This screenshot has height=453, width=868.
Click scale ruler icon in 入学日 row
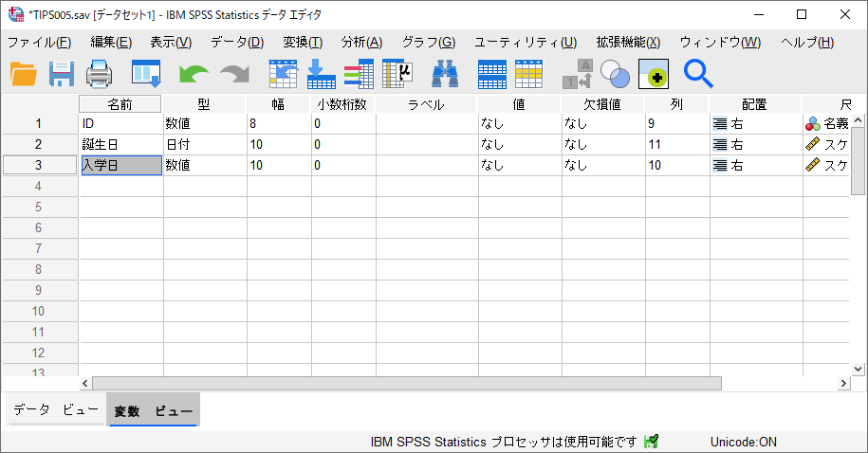click(x=813, y=165)
